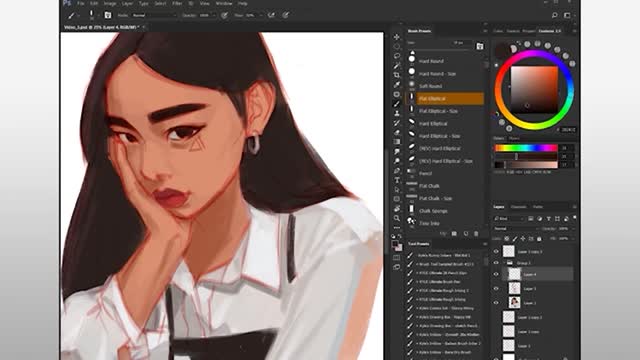Open preset manager folder icon in Brush Presets
Screen dimensions: 640x360
pyautogui.click(x=454, y=233)
